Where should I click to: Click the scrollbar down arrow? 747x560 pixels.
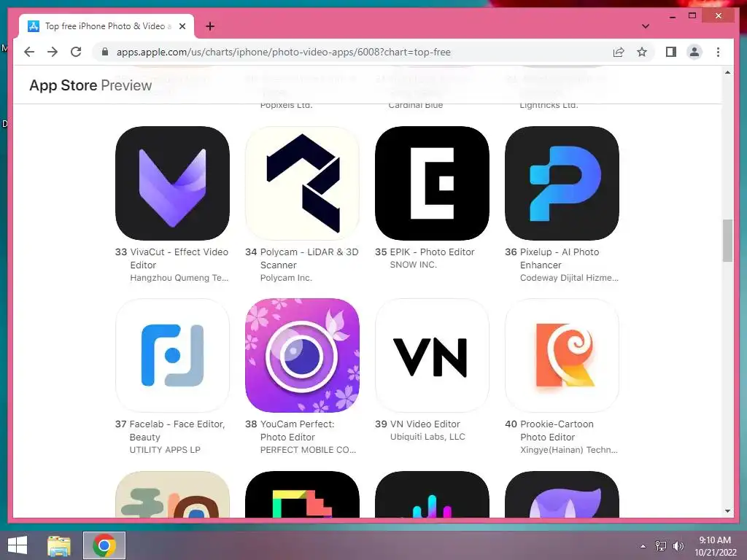727,511
